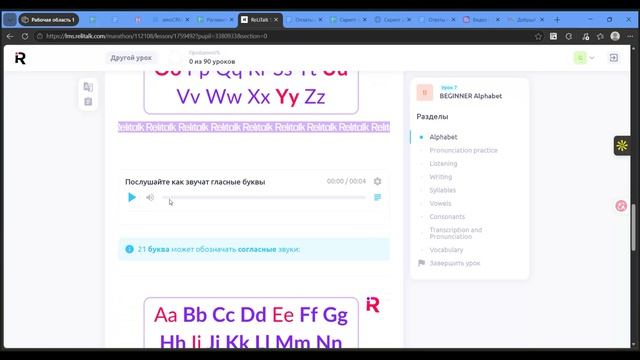Viewport: 640px width, 360px height.
Task: Click the lesson thumbnail icon
Action: coord(424,93)
